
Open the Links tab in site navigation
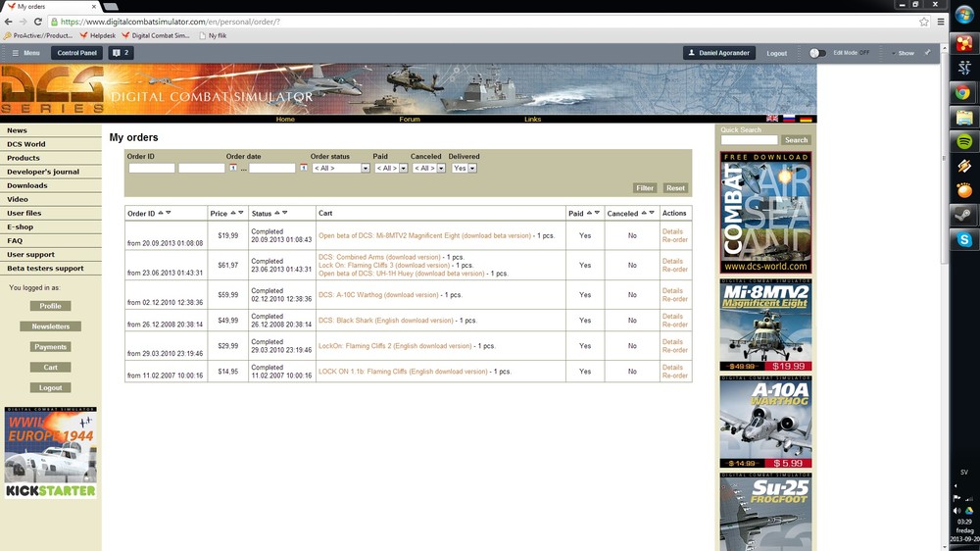tap(532, 119)
